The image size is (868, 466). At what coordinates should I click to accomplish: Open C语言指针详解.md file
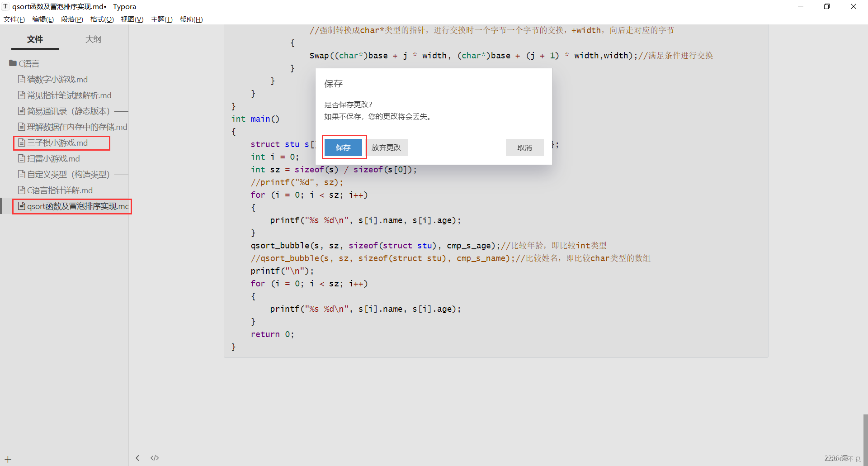[x=55, y=190]
